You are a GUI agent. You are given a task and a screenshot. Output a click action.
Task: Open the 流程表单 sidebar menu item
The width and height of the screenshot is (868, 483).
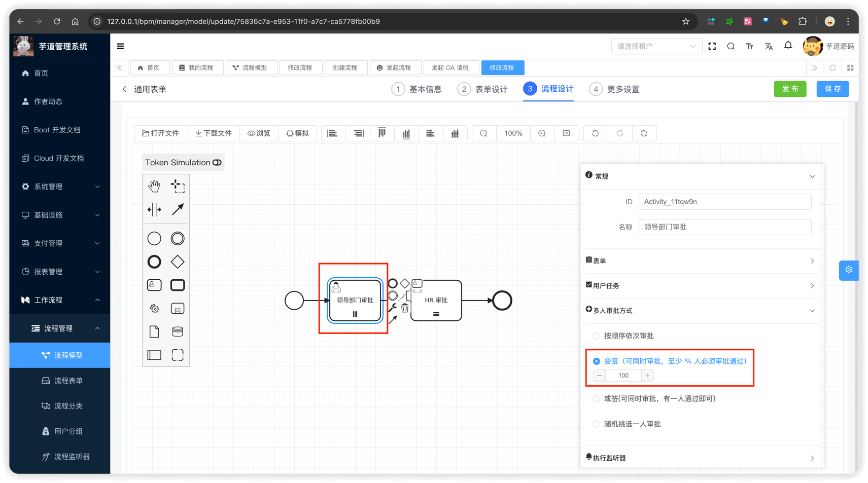click(x=68, y=381)
